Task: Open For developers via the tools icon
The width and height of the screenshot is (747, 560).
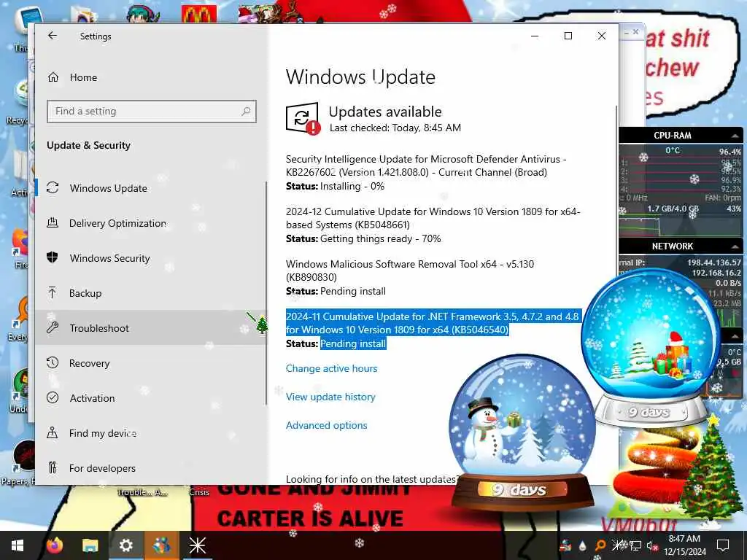Action: coord(53,467)
